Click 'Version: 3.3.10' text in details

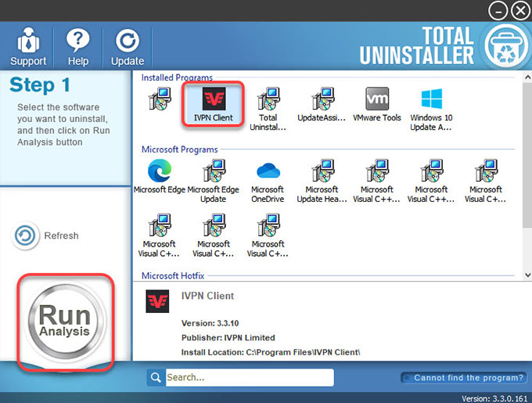210,323
